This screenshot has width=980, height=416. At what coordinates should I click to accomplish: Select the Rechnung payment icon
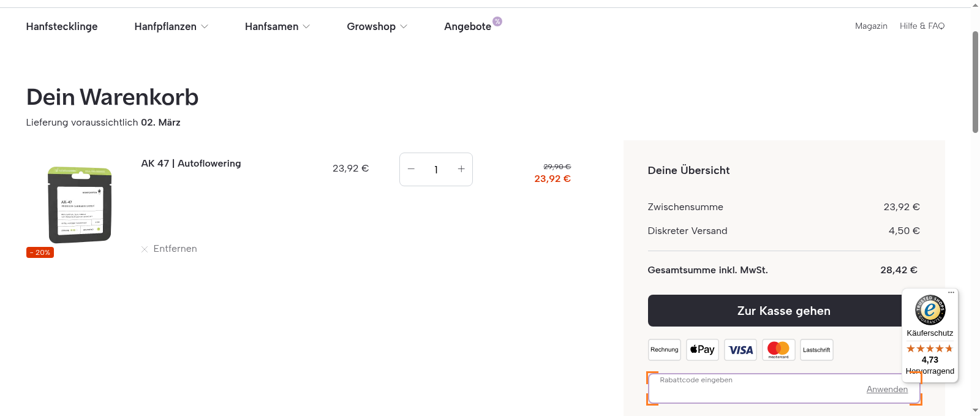pos(665,350)
